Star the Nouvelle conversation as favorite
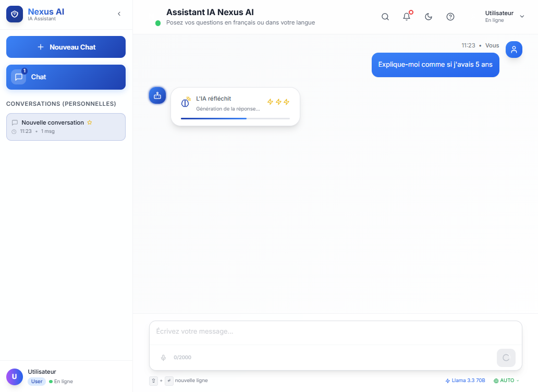This screenshot has height=392, width=538. tap(90, 123)
